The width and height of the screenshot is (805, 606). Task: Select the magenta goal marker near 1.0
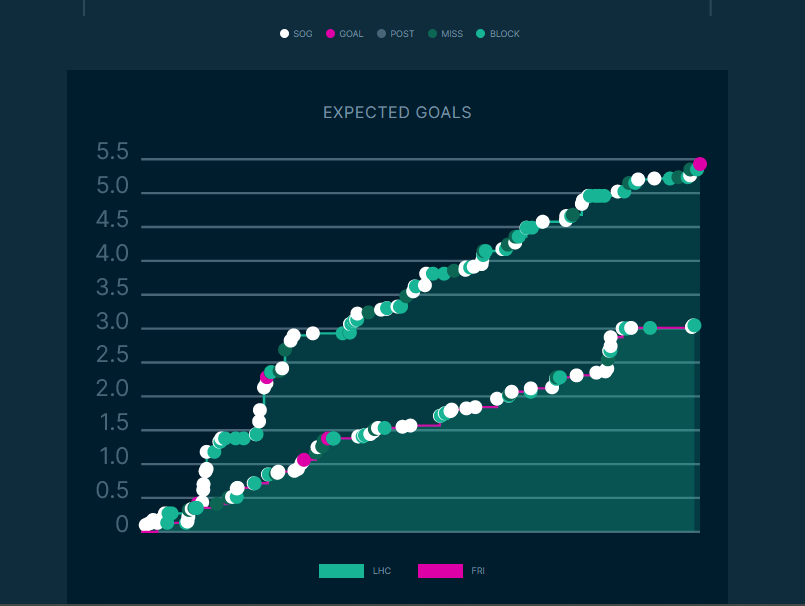[x=303, y=461]
